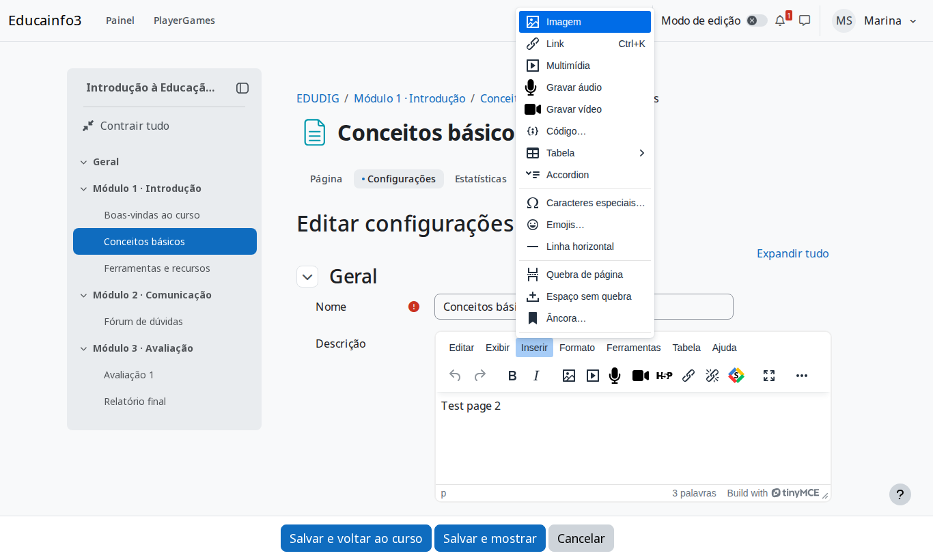
Task: Collapse Módulo 2 · Comunicação in sidebar
Action: 83,296
